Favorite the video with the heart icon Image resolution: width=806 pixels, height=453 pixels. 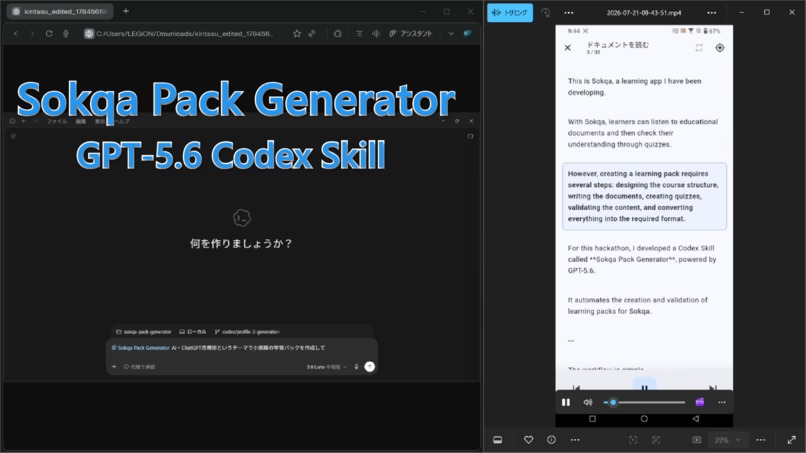[x=528, y=440]
